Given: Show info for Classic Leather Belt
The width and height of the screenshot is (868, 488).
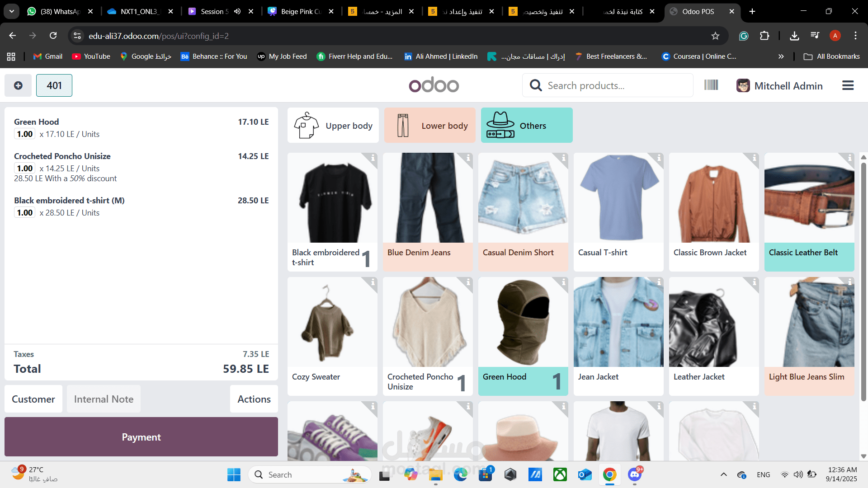Looking at the screenshot, I should point(849,158).
